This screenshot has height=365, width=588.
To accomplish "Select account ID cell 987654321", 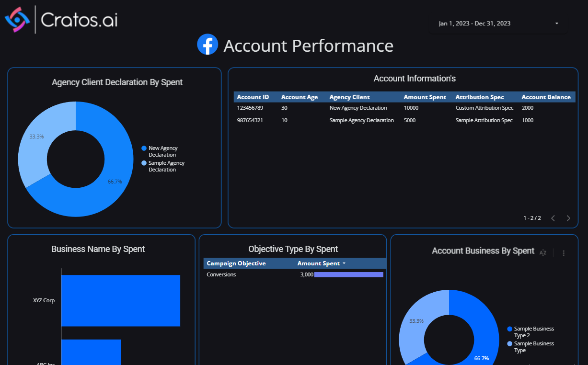I will pyautogui.click(x=250, y=120).
